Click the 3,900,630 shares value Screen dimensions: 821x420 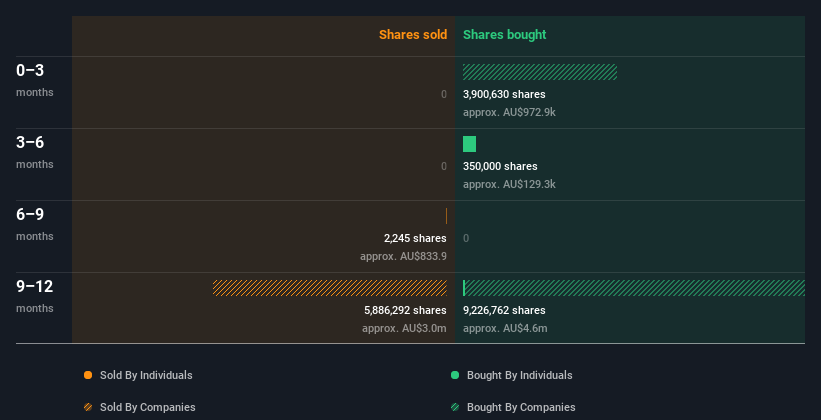(504, 94)
